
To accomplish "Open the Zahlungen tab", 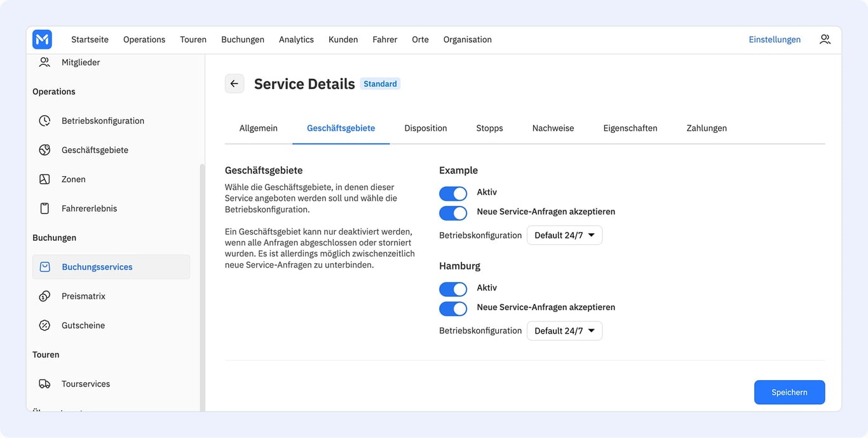I will 707,128.
